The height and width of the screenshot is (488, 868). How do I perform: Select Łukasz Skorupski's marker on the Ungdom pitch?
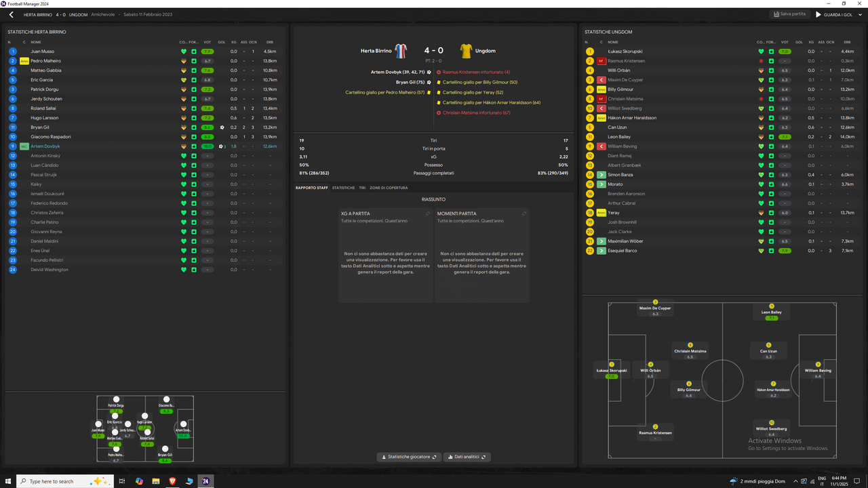pyautogui.click(x=612, y=365)
